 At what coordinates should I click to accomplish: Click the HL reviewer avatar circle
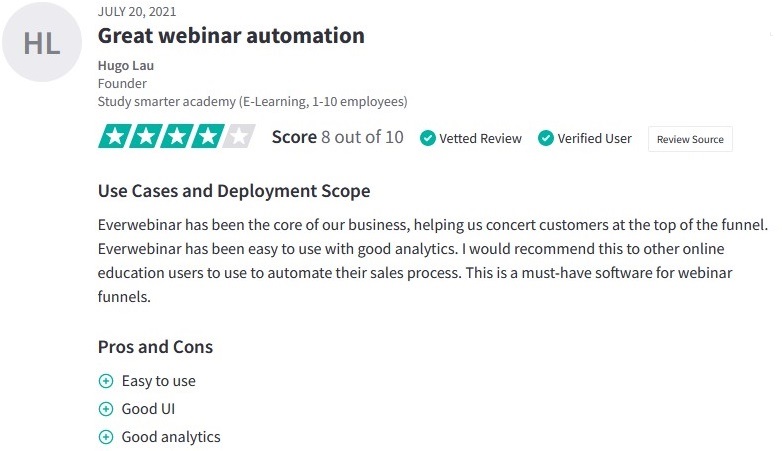click(x=42, y=42)
